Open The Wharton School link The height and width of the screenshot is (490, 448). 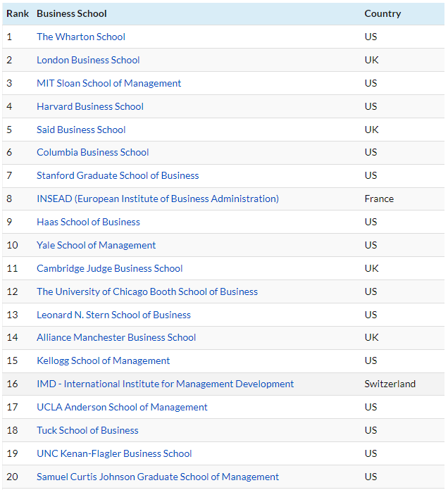(x=81, y=37)
